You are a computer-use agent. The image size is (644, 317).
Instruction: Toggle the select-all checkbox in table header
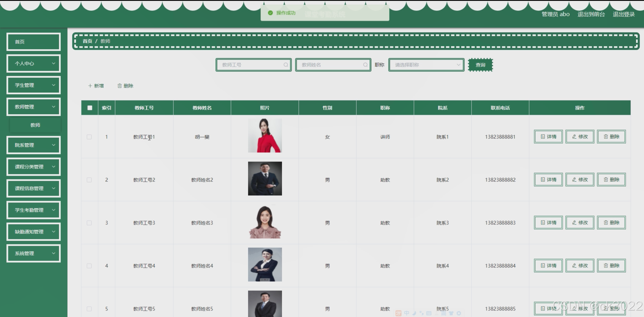[x=90, y=108]
